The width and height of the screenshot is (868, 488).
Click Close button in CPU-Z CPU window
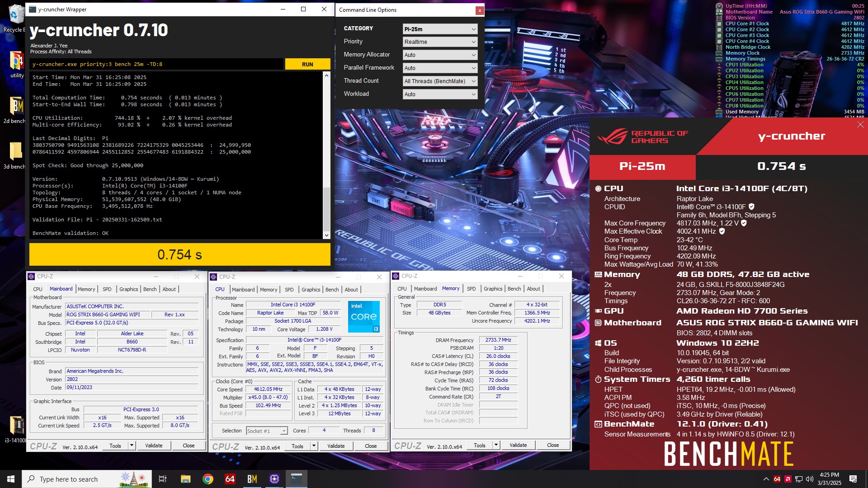[x=371, y=446]
